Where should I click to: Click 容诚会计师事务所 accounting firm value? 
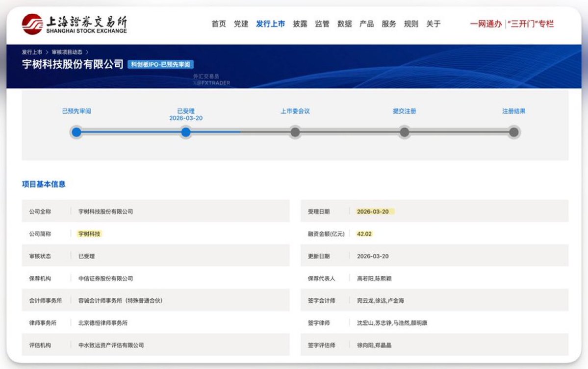pyautogui.click(x=120, y=301)
